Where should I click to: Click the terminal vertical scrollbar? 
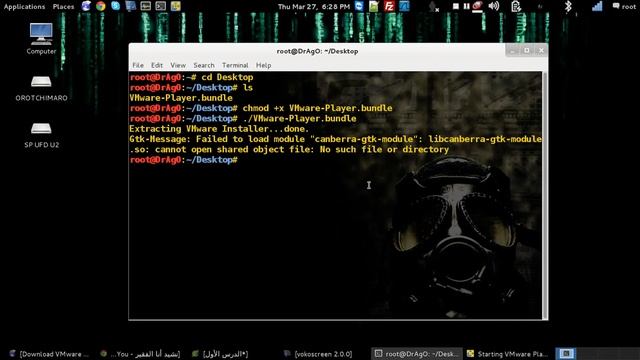point(545,196)
